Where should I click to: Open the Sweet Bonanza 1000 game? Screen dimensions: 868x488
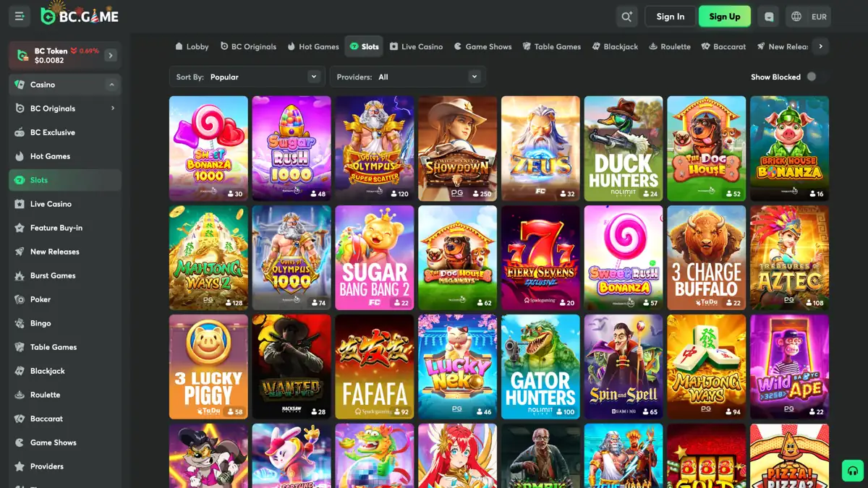click(208, 148)
